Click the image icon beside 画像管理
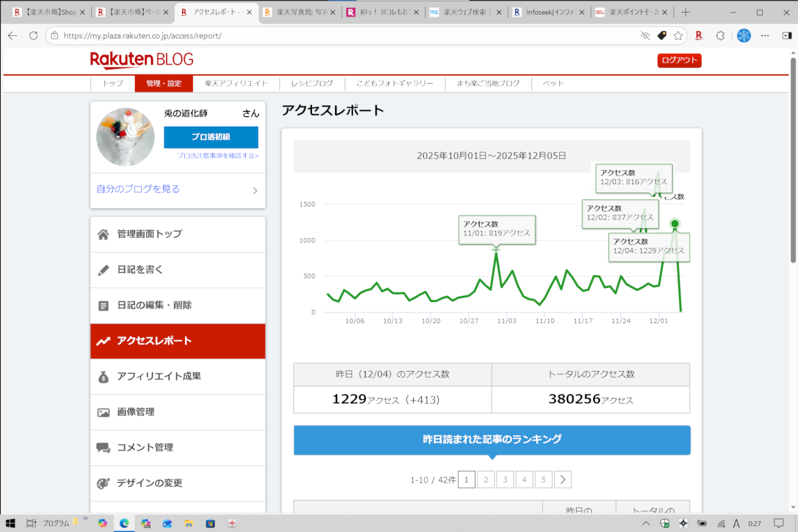The height and width of the screenshot is (532, 798). [103, 412]
